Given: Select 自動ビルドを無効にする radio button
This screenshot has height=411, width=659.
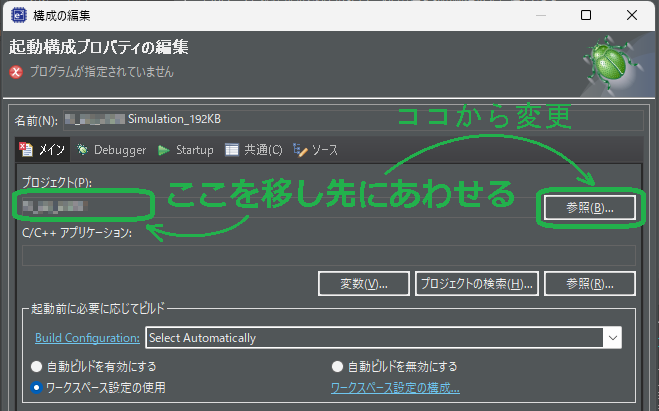Looking at the screenshot, I should (338, 366).
